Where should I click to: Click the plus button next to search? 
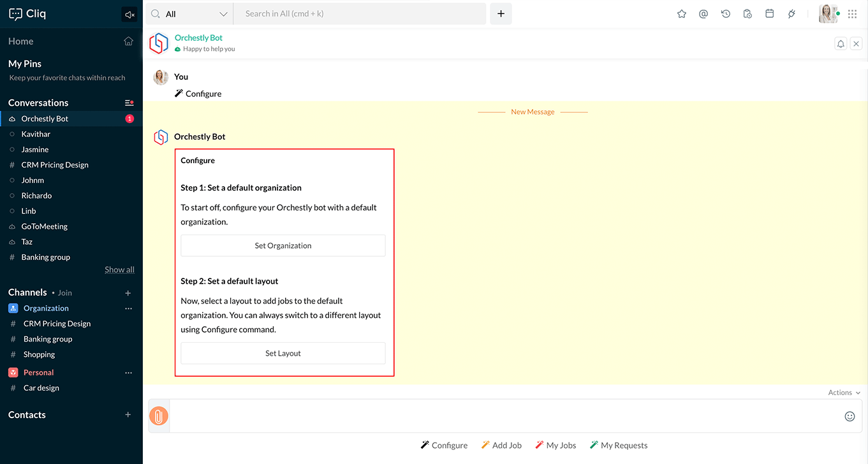click(501, 14)
